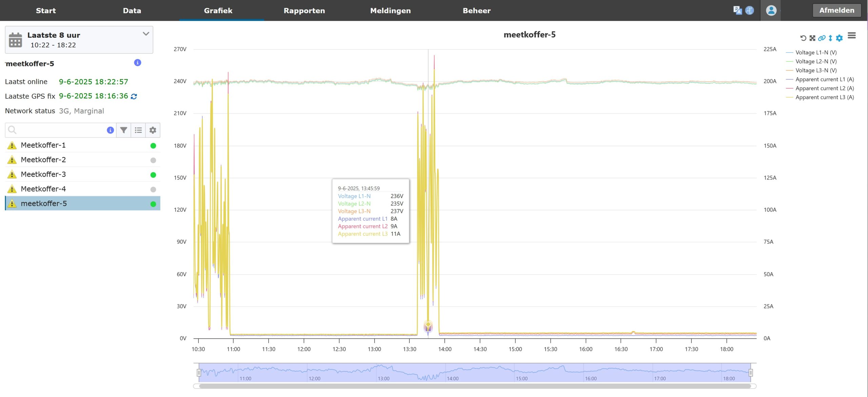Focus the device search field

coord(61,130)
